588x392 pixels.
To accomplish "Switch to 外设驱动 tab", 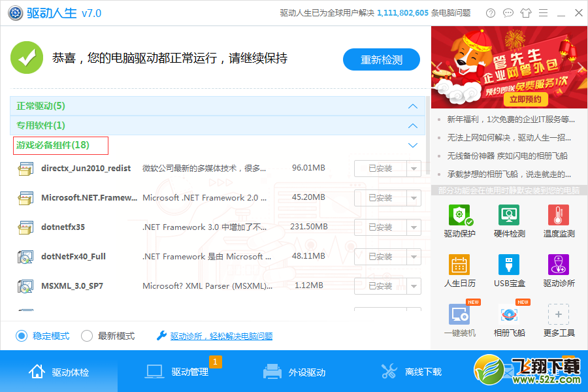I will point(294,371).
